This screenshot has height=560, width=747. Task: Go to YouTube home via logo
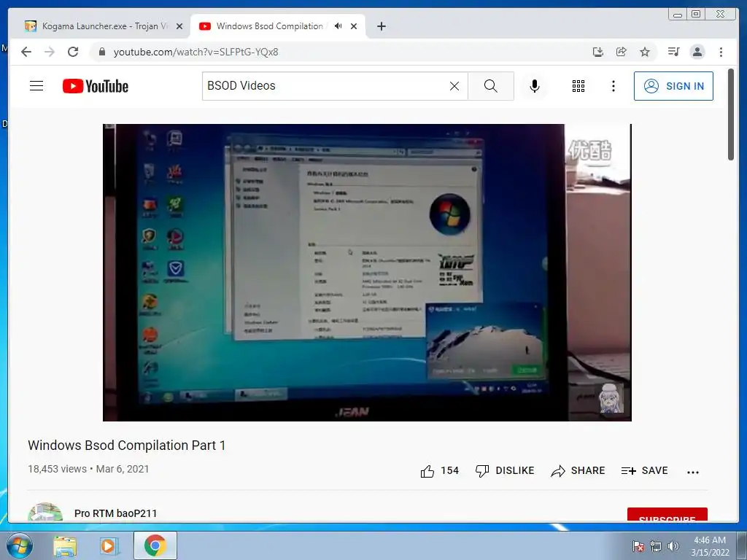tap(96, 86)
